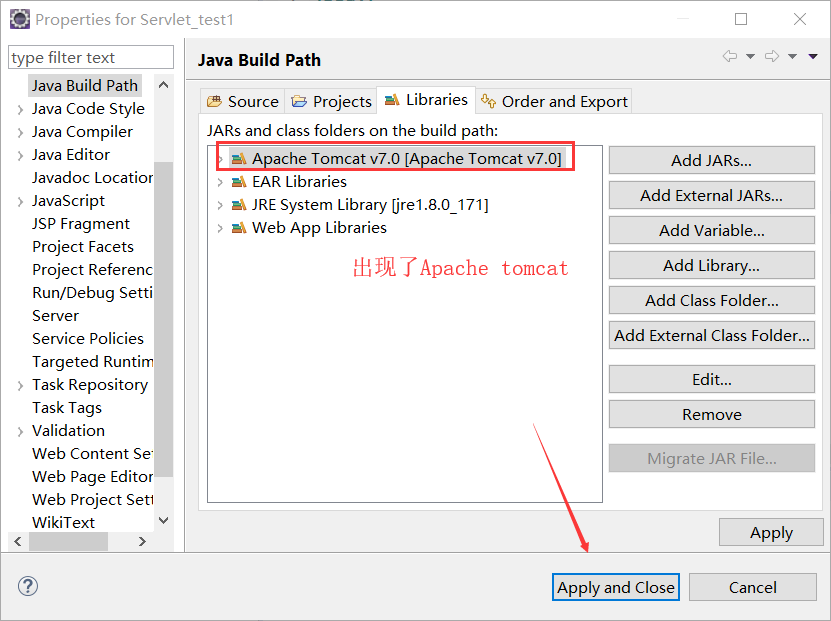Open the view menu triangle dropdown
This screenshot has width=831, height=621.
(812, 56)
